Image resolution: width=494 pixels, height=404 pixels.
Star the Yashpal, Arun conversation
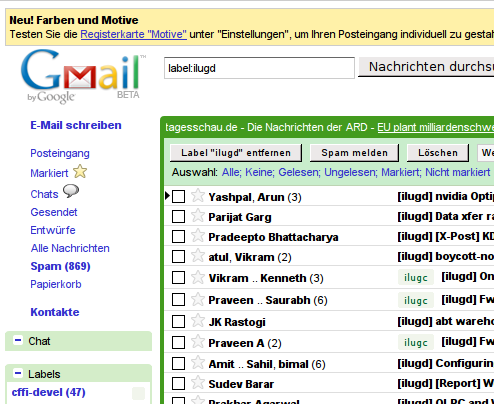pyautogui.click(x=198, y=196)
